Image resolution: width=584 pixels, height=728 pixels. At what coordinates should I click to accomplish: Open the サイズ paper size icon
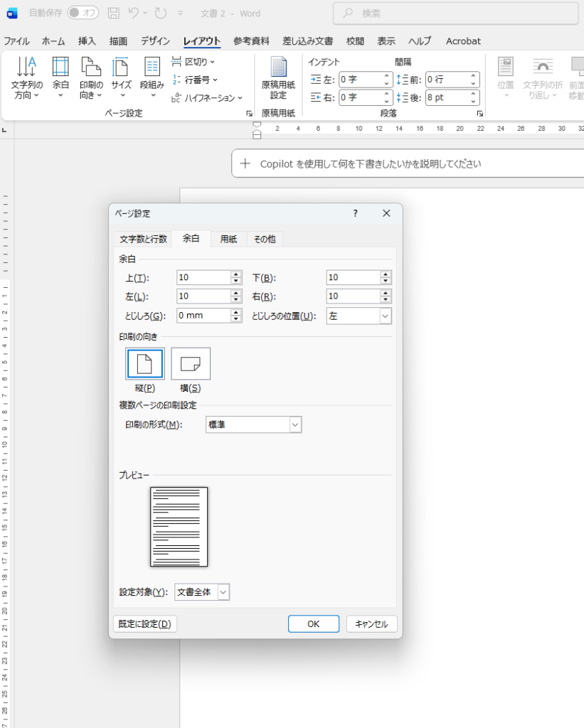click(x=121, y=68)
